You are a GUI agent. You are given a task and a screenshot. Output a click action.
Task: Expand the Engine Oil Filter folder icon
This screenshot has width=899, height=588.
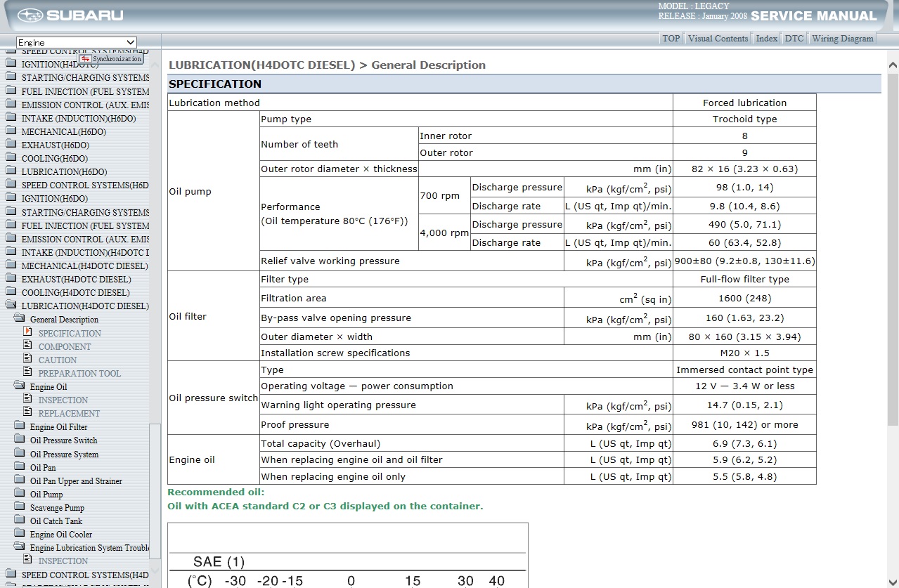pos(19,426)
